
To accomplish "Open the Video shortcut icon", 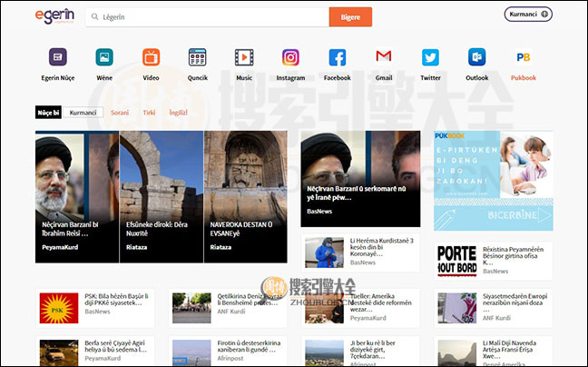I will click(x=151, y=58).
